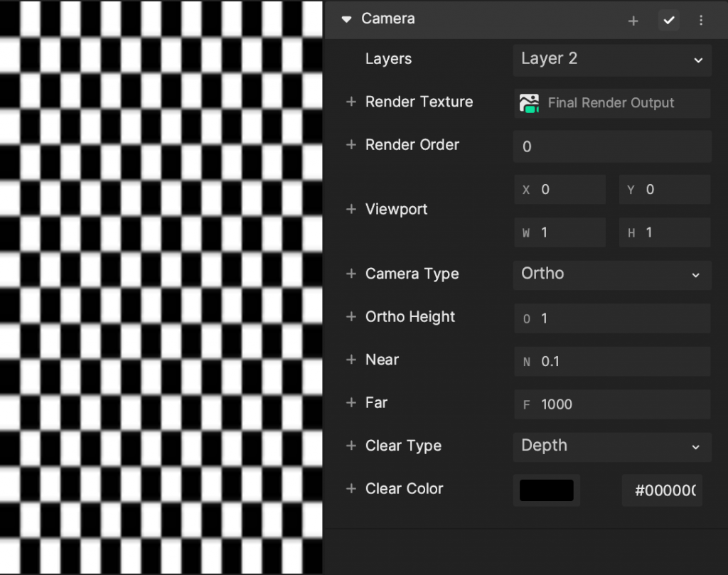
Task: Click the plus icon beside Far
Action: click(x=351, y=403)
